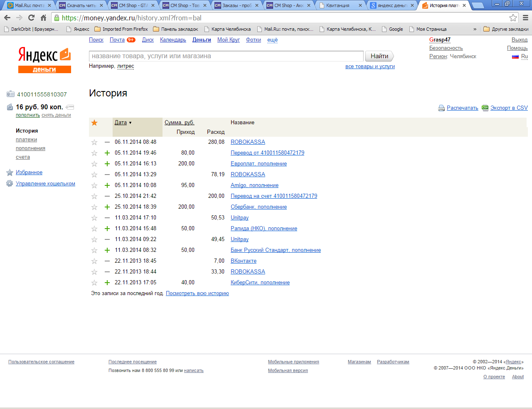Star the КиберСити пополнение row

[94, 283]
